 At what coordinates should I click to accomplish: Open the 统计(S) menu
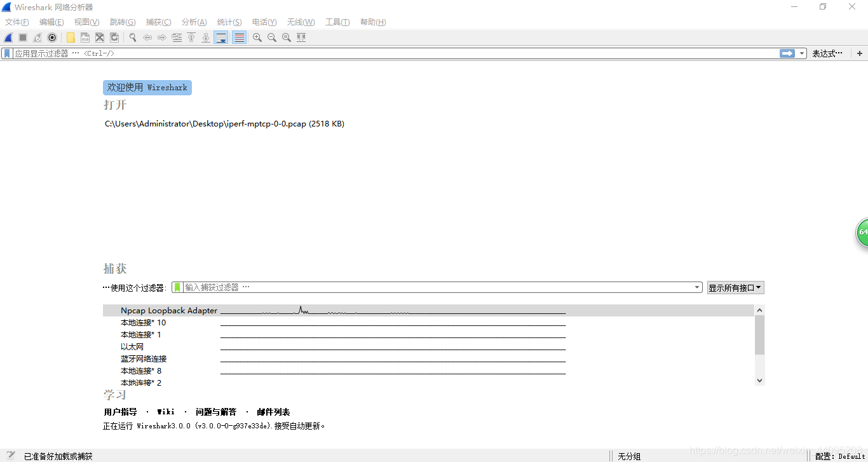click(229, 22)
